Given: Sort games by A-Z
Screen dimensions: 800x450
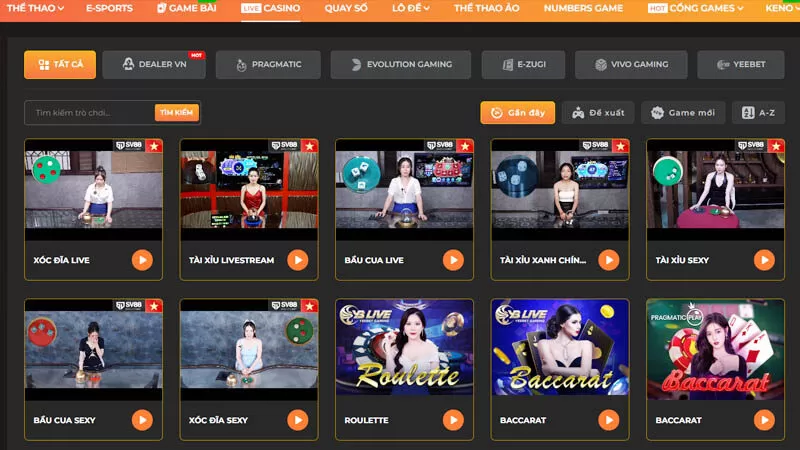Looking at the screenshot, I should [758, 113].
